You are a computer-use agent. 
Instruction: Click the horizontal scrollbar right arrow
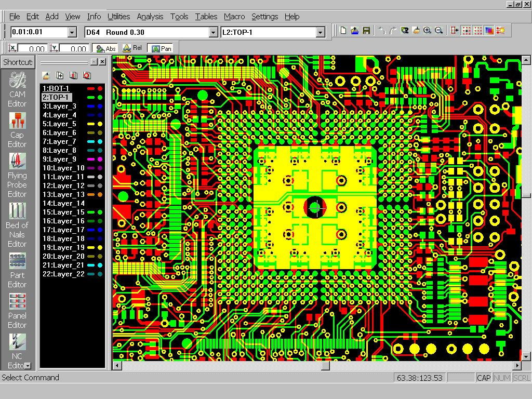pyautogui.click(x=517, y=365)
